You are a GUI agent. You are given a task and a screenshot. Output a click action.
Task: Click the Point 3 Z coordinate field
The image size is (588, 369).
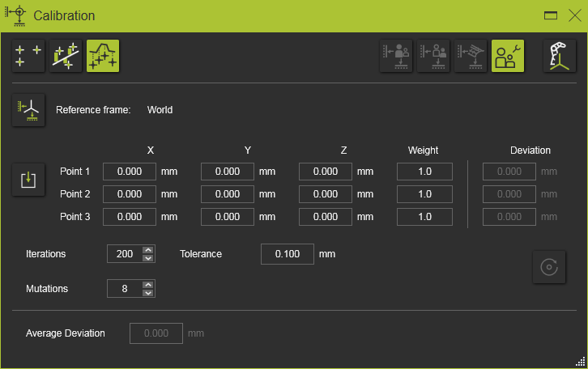pyautogui.click(x=326, y=217)
